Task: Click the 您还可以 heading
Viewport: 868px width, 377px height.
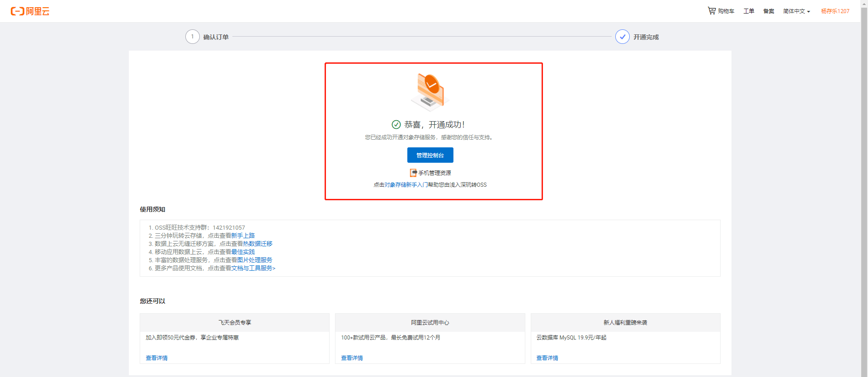Action: pyautogui.click(x=152, y=301)
